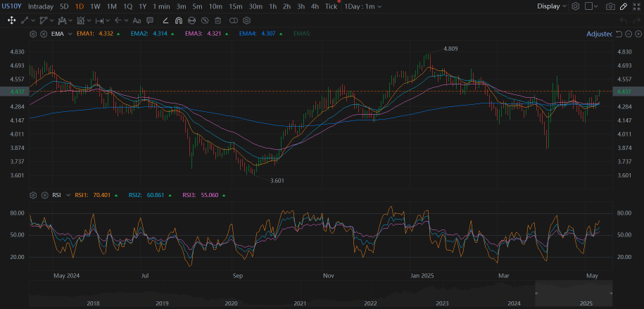Select the 30m interval
The image size is (644, 309).
pyautogui.click(x=256, y=6)
